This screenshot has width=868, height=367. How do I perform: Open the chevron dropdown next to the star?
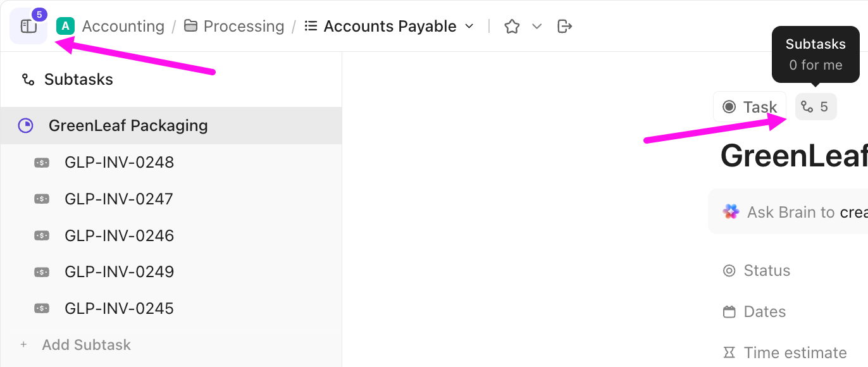536,26
